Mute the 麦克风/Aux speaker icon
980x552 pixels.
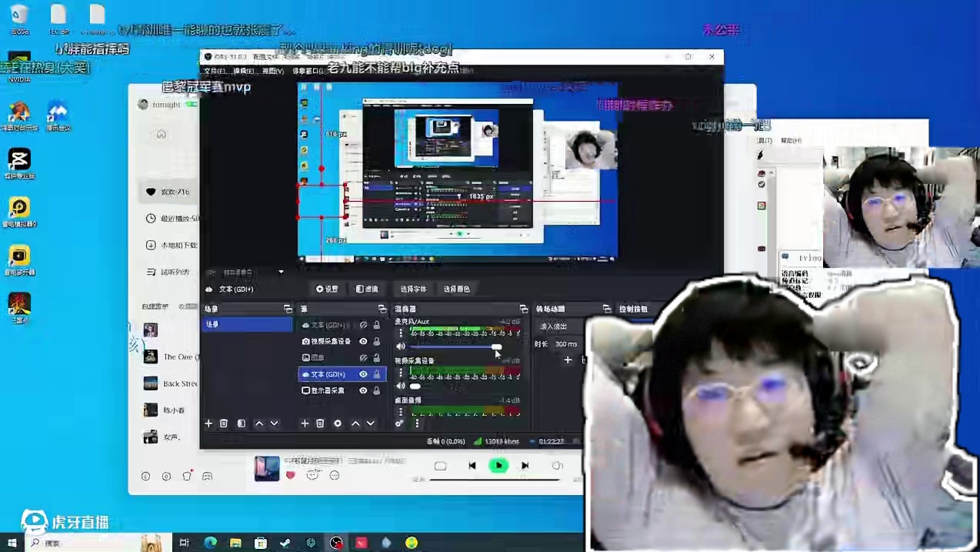pyautogui.click(x=400, y=346)
